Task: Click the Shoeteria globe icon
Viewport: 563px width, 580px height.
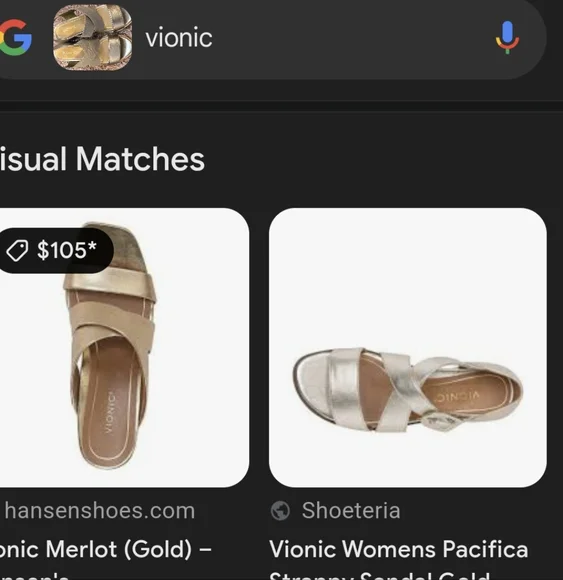Action: [x=280, y=511]
